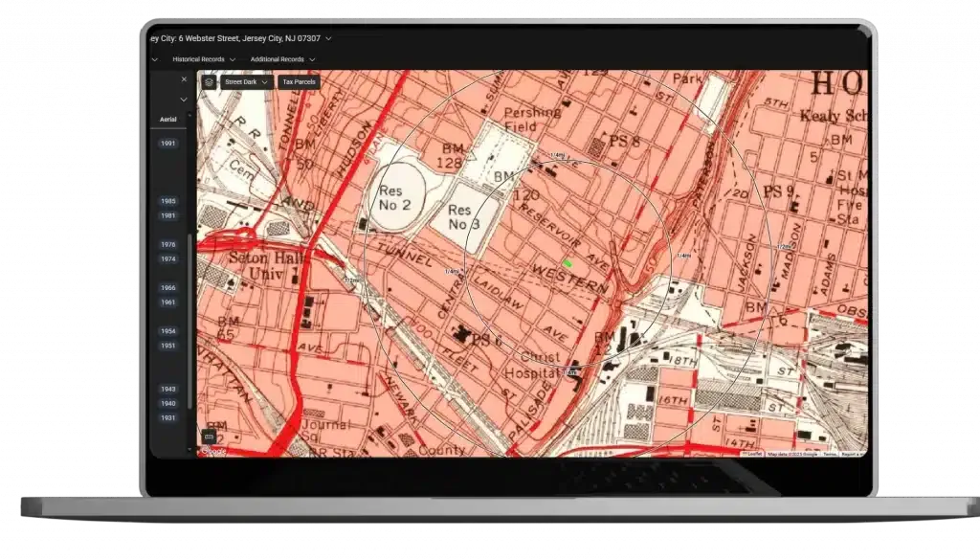Select the 1954 aerial year
The width and height of the screenshot is (980, 560).
tap(168, 331)
